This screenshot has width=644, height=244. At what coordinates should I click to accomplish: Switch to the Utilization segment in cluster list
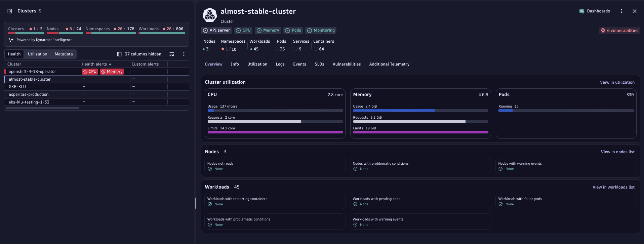[x=37, y=54]
